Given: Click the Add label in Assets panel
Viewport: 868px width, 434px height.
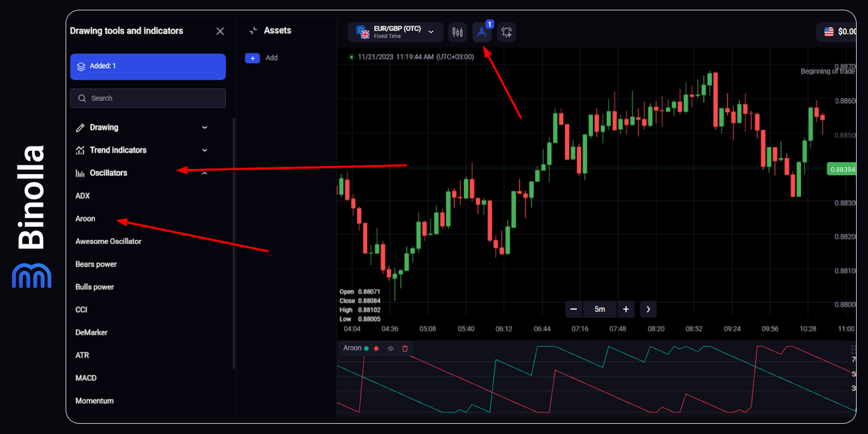Looking at the screenshot, I should (271, 58).
